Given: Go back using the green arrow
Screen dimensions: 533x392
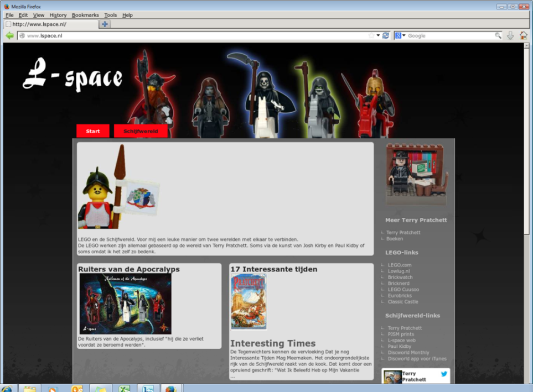Looking at the screenshot, I should pyautogui.click(x=9, y=35).
